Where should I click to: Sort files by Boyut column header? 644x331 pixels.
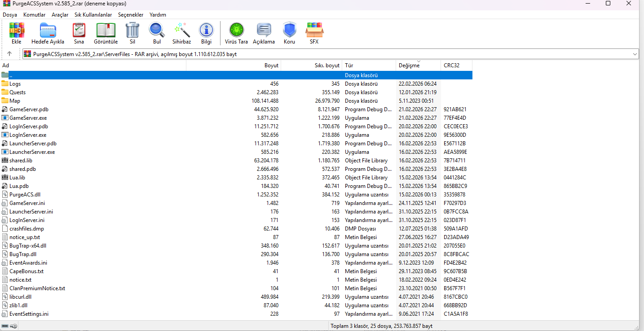click(234, 65)
